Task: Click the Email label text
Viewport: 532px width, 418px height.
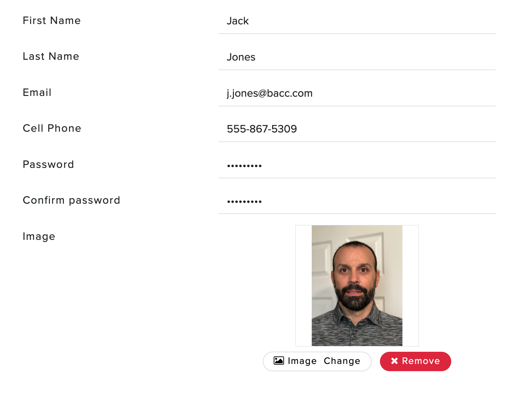Action: [37, 93]
